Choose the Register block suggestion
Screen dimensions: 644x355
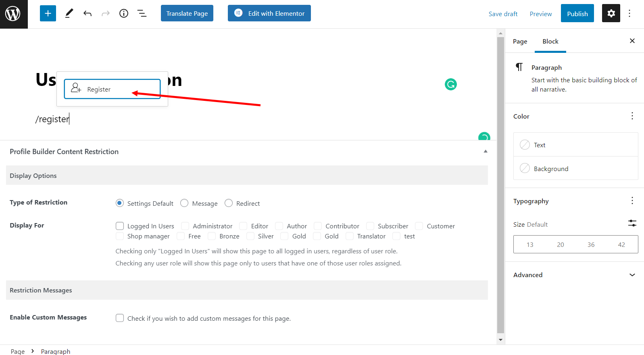pyautogui.click(x=112, y=89)
